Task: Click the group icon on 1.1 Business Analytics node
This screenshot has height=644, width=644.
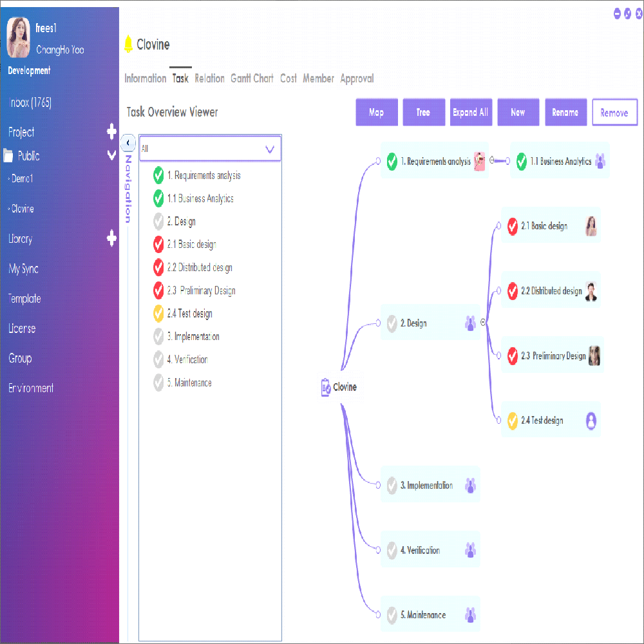Action: coord(600,162)
